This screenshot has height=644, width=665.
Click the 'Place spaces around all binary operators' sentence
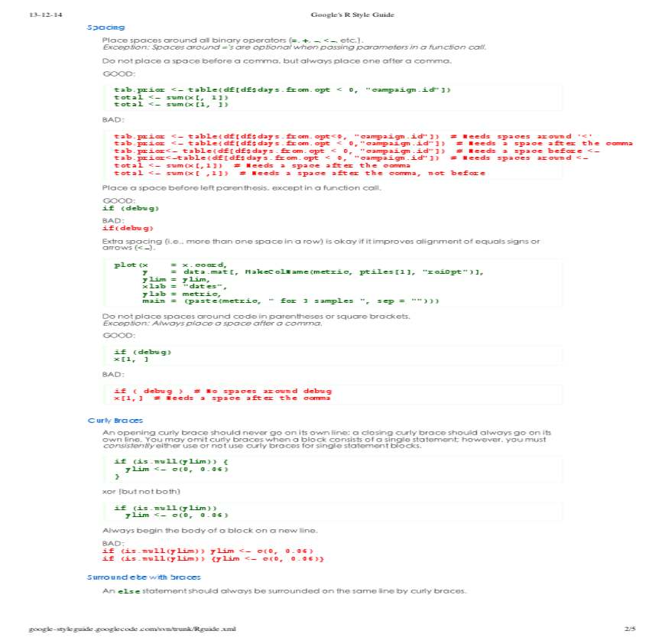[232, 40]
